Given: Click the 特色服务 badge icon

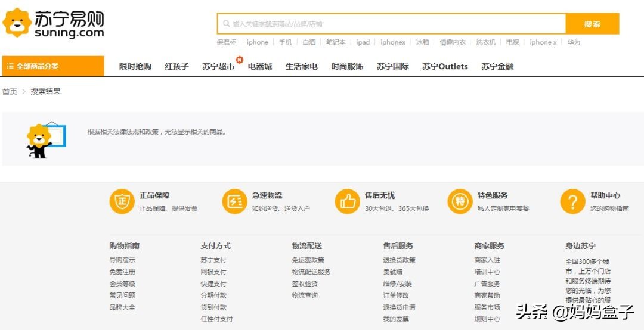Looking at the screenshot, I should coord(460,201).
